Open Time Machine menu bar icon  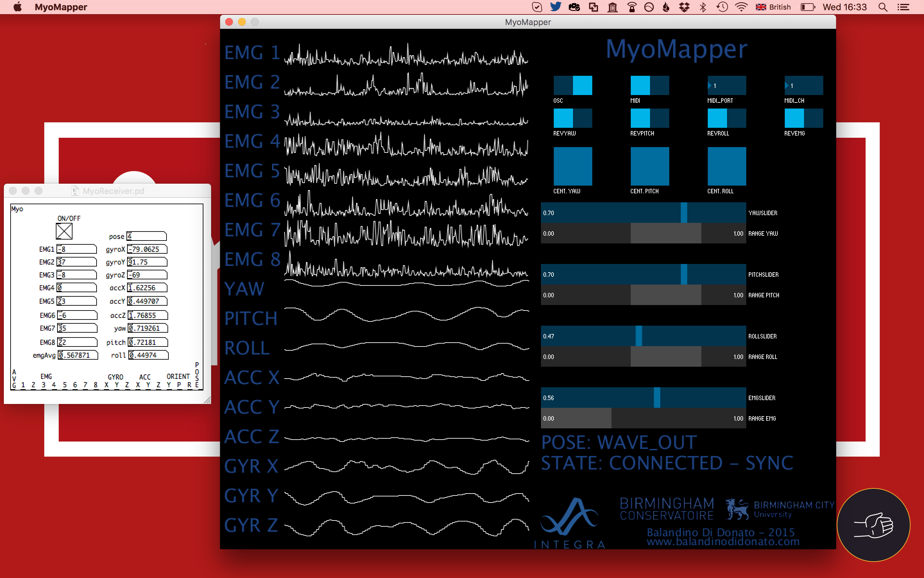(x=722, y=7)
